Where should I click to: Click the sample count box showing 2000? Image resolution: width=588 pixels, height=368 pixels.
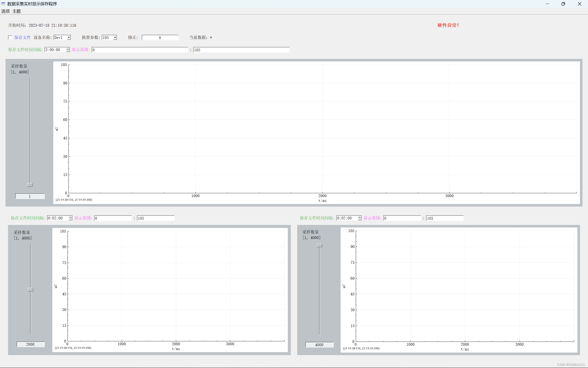tap(30, 344)
